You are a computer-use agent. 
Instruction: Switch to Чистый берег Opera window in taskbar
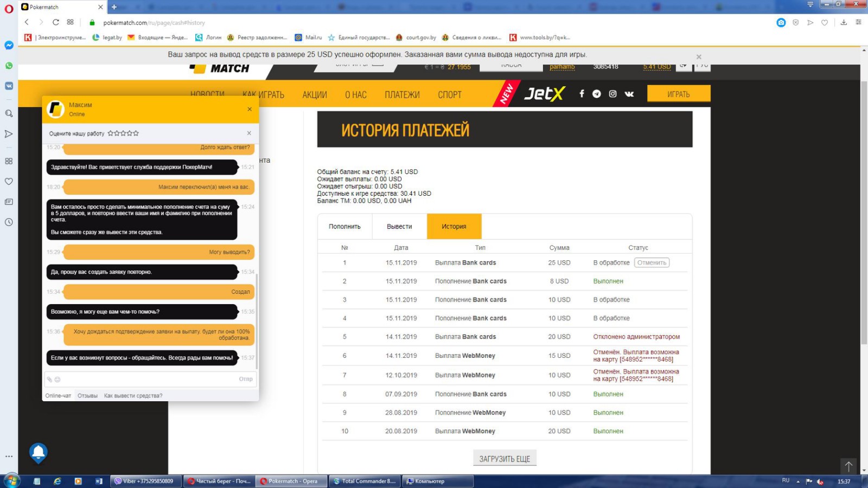[220, 481]
